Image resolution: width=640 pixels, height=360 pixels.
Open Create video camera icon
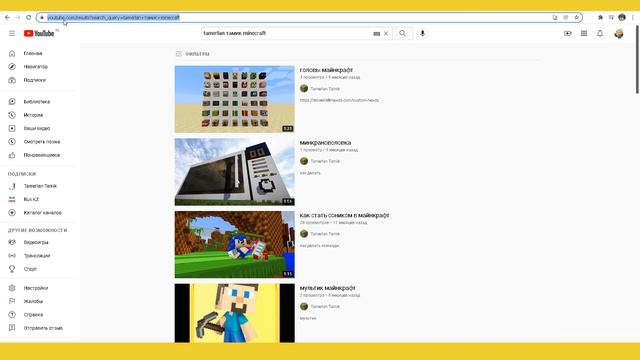click(x=568, y=33)
